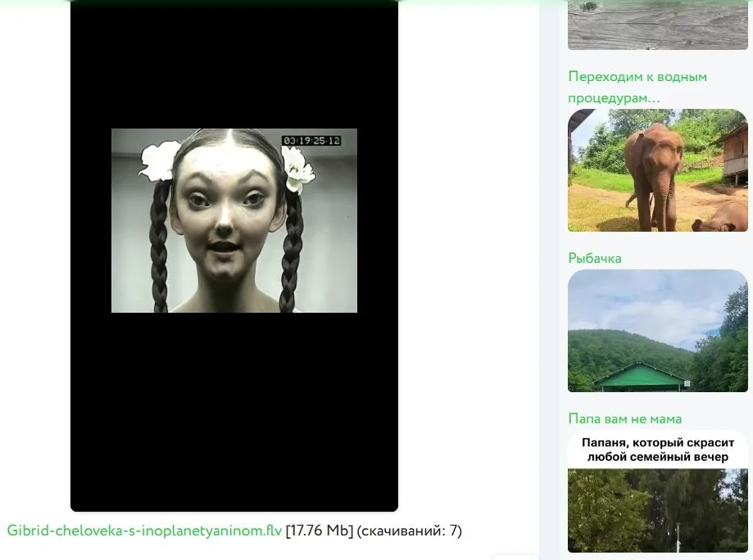Open the elephant thumbnail in the sidebar
Screen dimensions: 753x560
(658, 170)
